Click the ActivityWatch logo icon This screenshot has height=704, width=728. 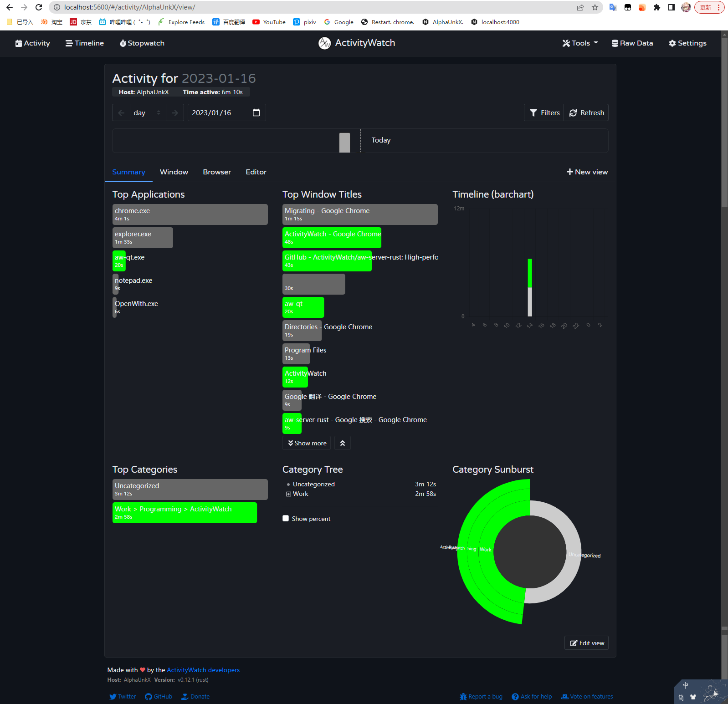(324, 43)
